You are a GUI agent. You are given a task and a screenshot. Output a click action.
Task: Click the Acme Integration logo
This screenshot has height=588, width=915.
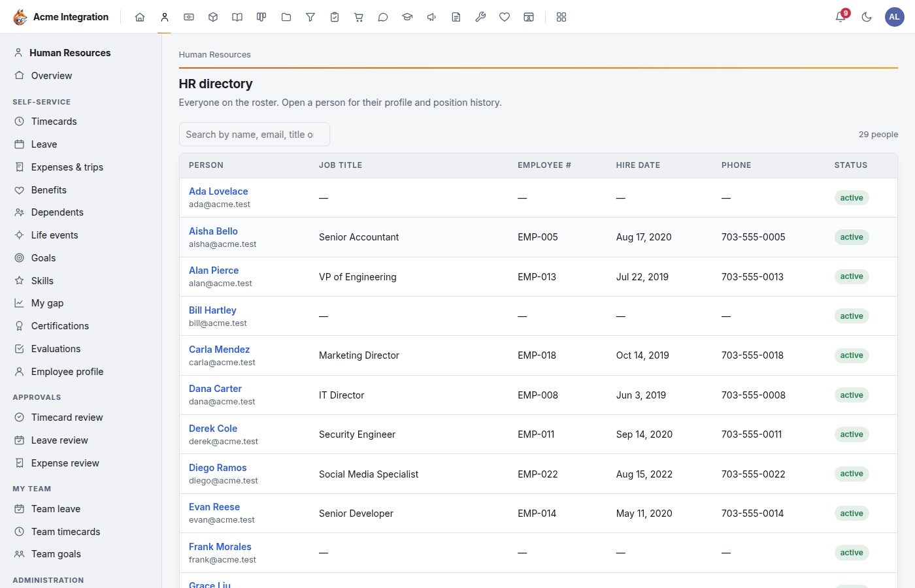61,17
